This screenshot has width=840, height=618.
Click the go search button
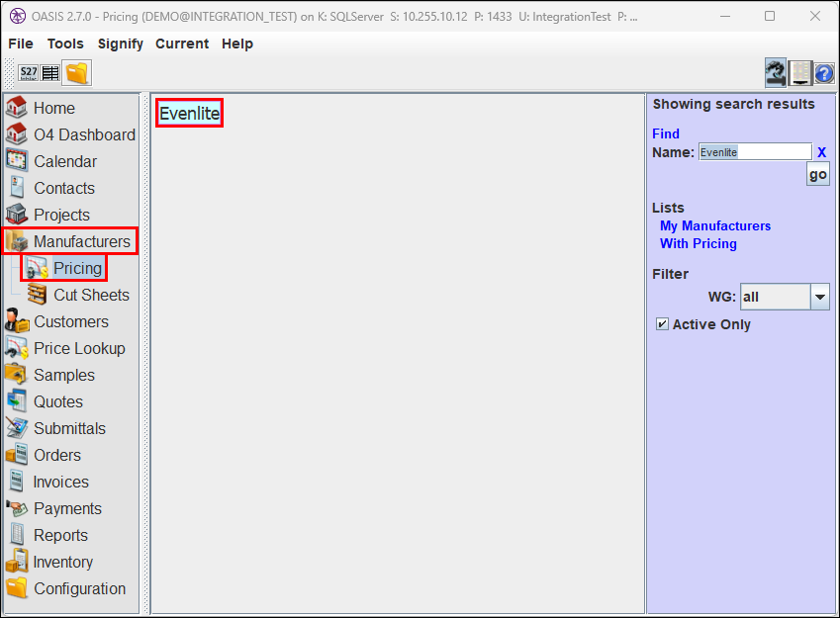[817, 175]
